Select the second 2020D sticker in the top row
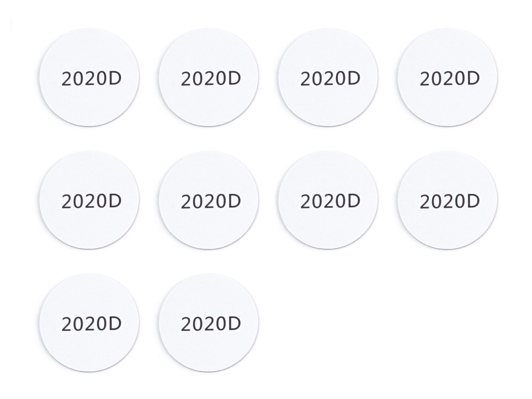The width and height of the screenshot is (532, 399). click(x=209, y=77)
